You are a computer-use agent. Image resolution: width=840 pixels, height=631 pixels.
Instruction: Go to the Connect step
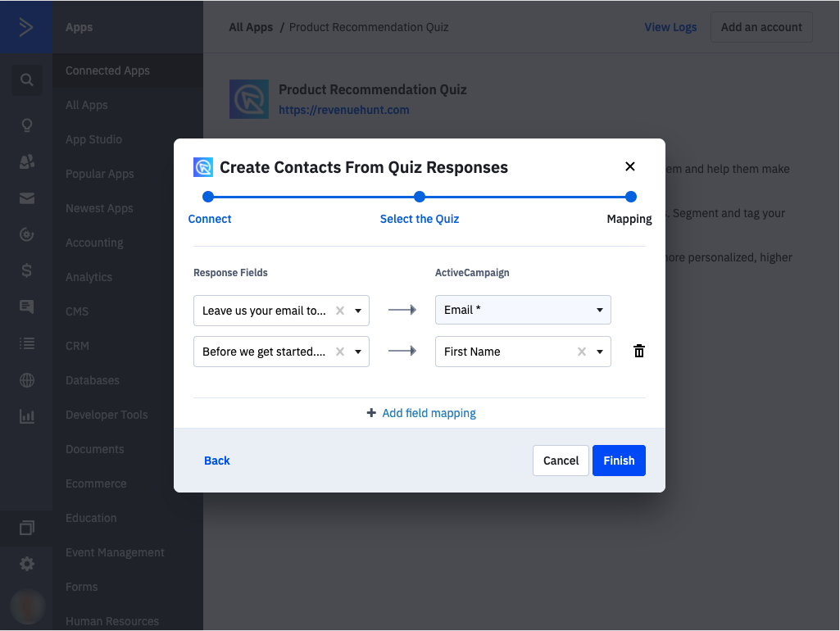click(x=210, y=219)
